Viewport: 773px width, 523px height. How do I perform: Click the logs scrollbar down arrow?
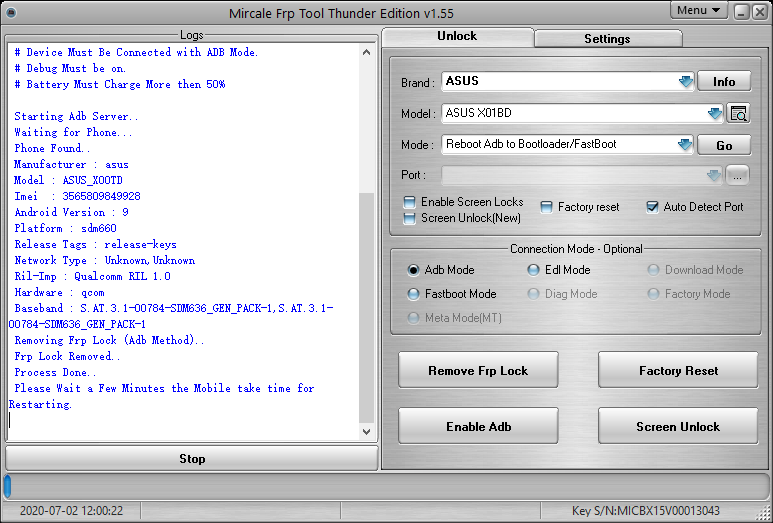point(366,432)
